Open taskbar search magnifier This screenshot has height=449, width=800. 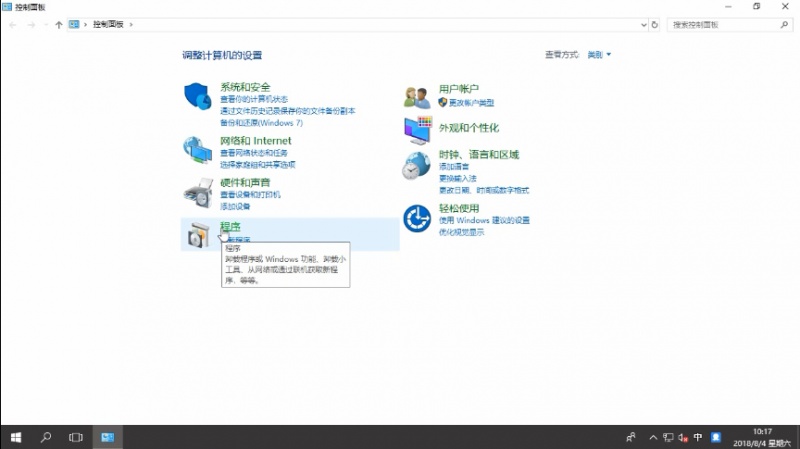click(x=46, y=437)
